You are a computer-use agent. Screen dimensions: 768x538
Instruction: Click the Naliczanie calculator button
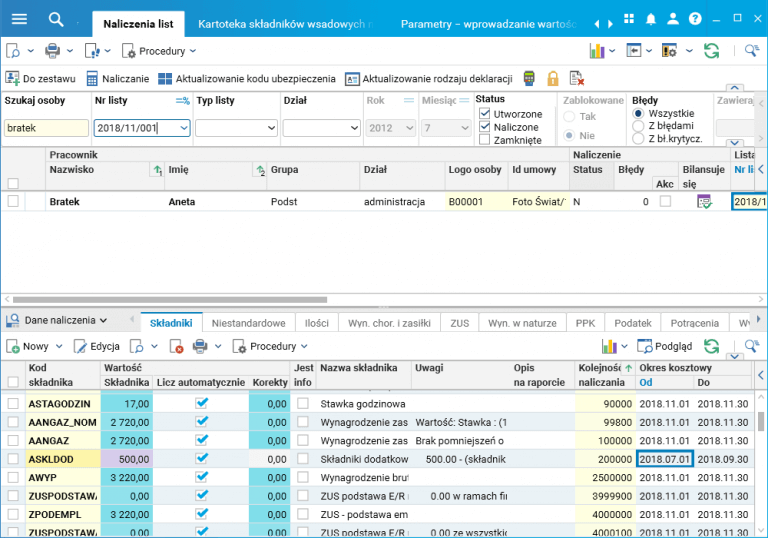pyautogui.click(x=117, y=78)
